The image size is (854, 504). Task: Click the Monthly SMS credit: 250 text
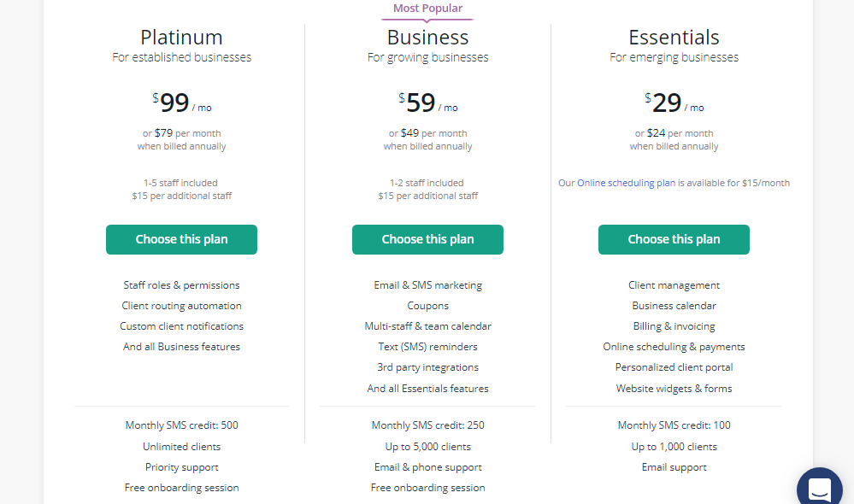click(x=427, y=425)
